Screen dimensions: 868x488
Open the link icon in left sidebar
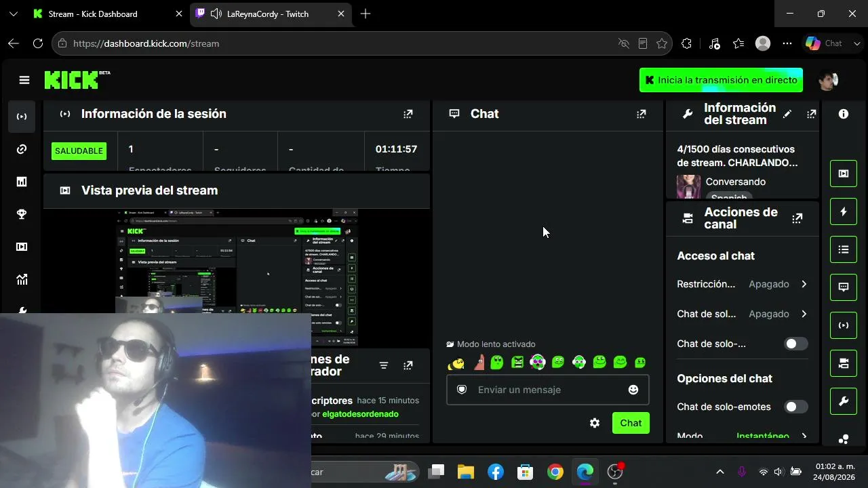point(22,149)
